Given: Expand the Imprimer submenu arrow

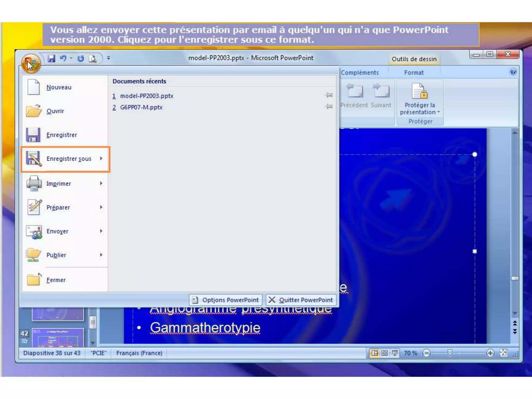Looking at the screenshot, I should (101, 183).
